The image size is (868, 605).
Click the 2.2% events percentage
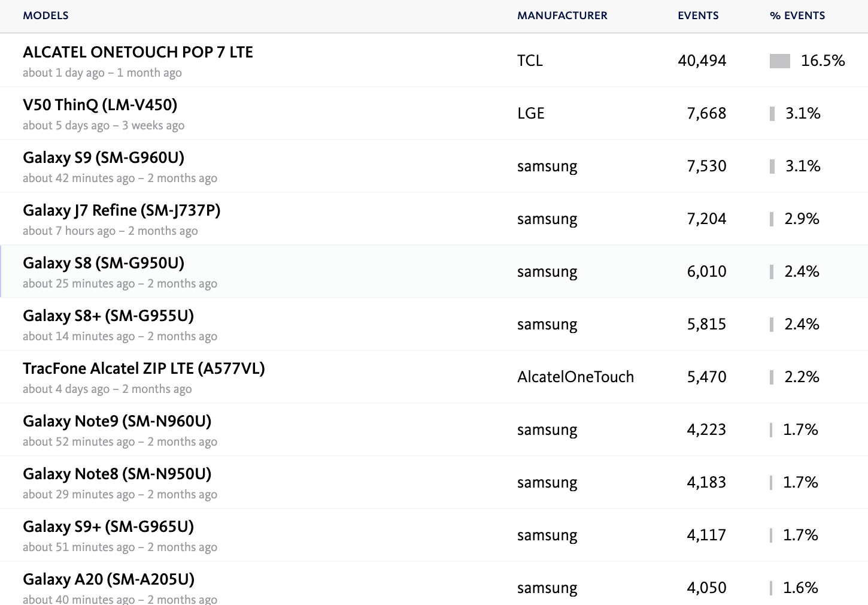click(802, 377)
